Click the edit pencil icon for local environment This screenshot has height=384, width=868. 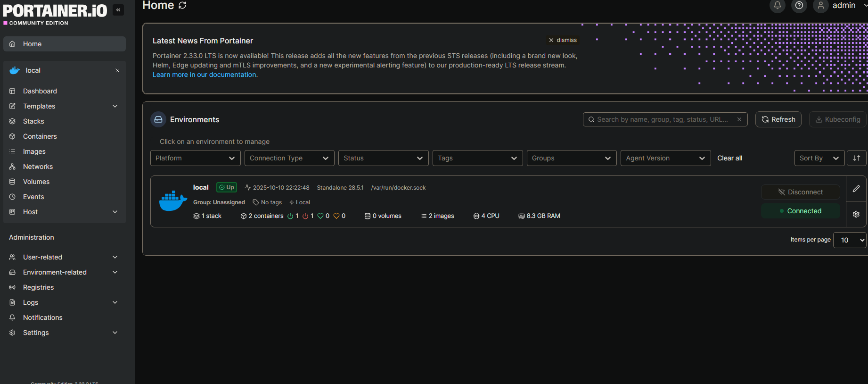pos(856,189)
